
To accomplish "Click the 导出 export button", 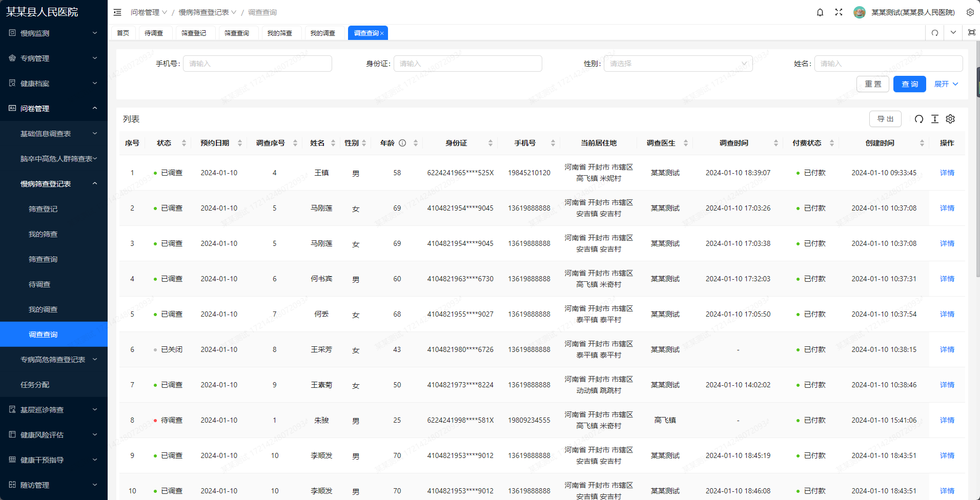I will pyautogui.click(x=886, y=119).
